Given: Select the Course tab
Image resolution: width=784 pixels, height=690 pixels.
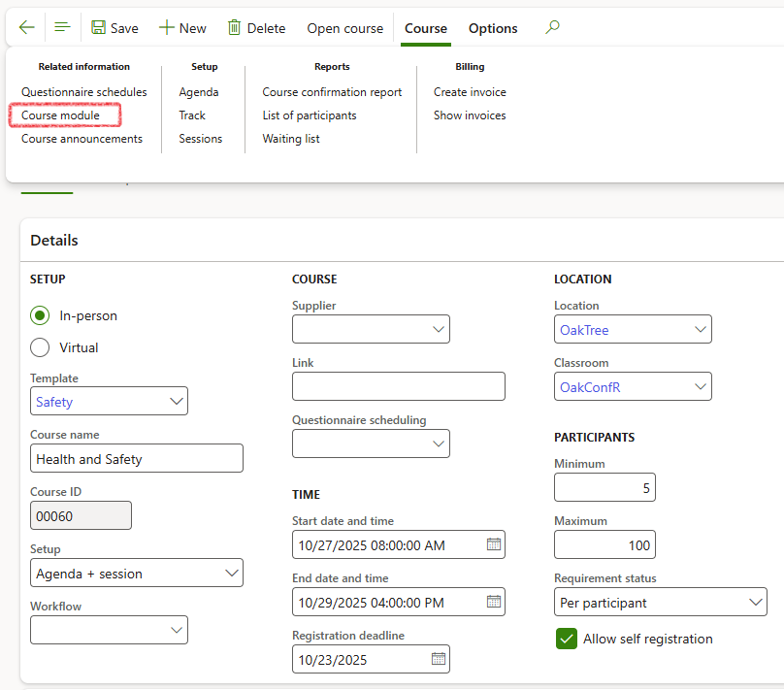Looking at the screenshot, I should [x=426, y=28].
